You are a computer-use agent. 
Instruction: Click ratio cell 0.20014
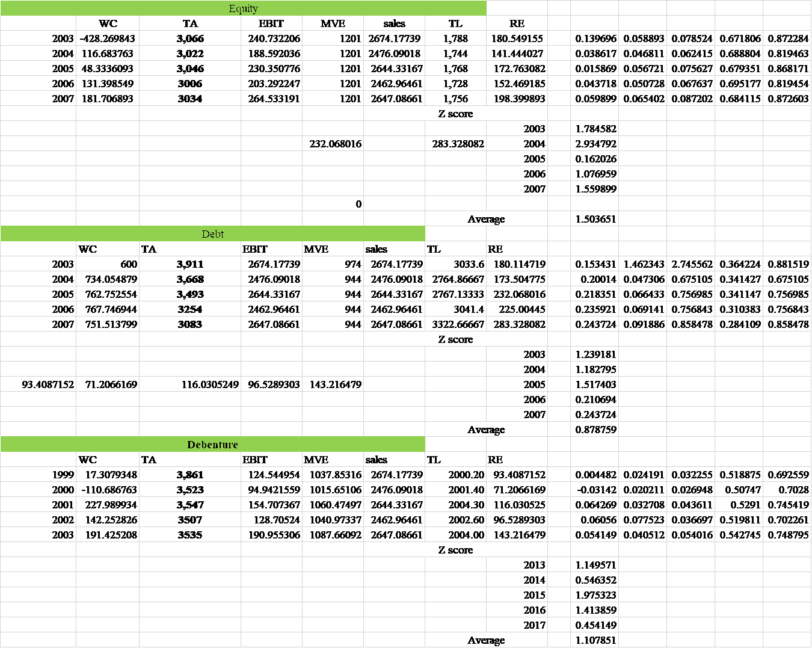tap(594, 279)
